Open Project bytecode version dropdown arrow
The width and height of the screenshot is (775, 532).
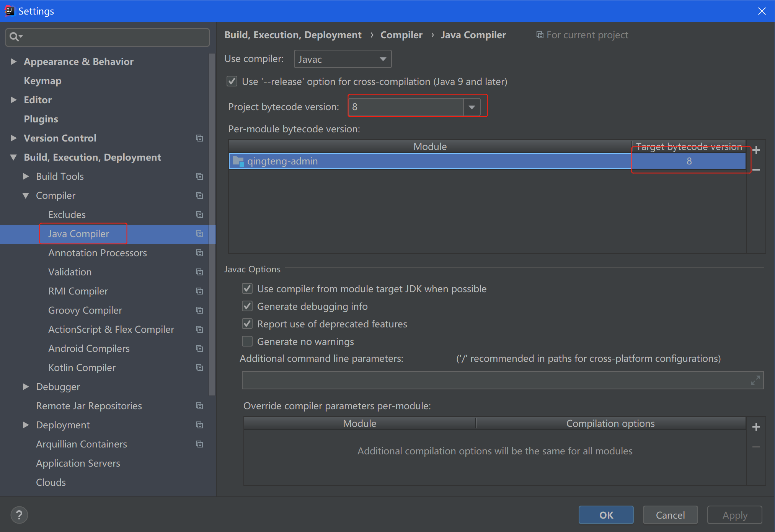(472, 107)
